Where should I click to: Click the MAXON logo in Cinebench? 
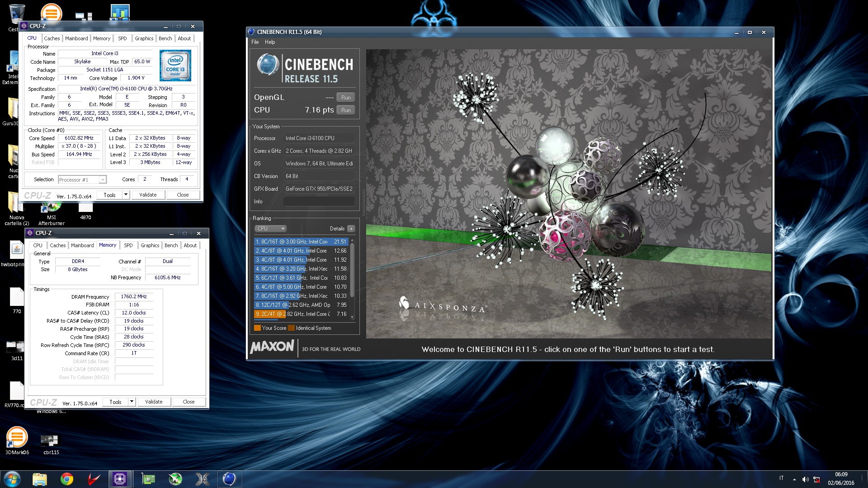272,347
